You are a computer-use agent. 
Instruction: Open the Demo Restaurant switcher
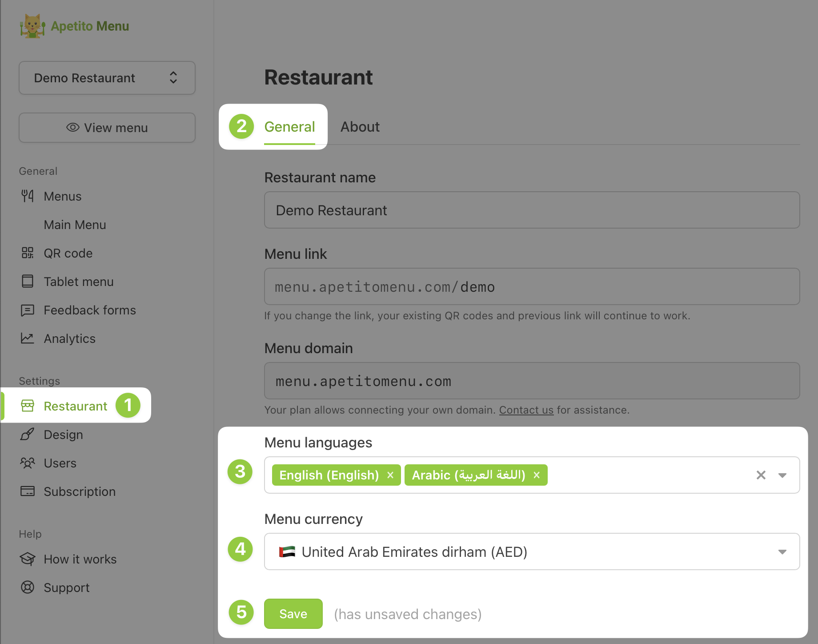click(x=107, y=78)
